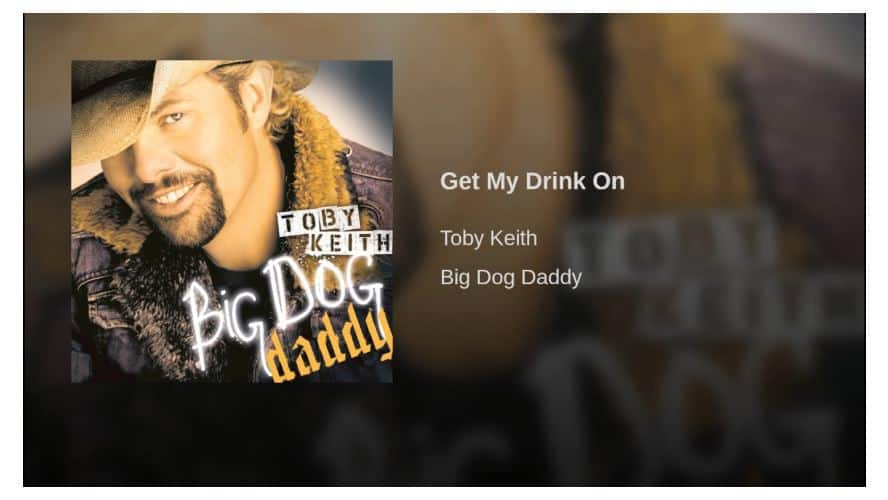Click the white Big Dog neon lettering
Image resolution: width=888 pixels, height=500 pixels.
click(x=286, y=309)
